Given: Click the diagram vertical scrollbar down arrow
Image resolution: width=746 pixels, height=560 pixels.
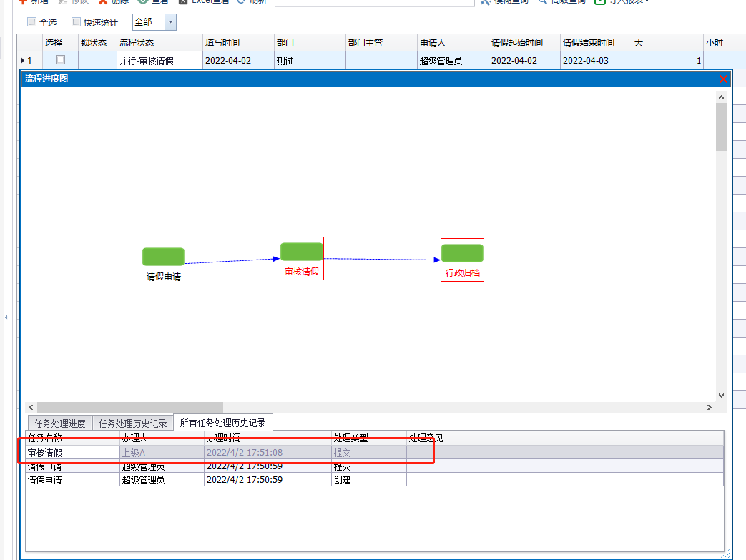Looking at the screenshot, I should (721, 395).
